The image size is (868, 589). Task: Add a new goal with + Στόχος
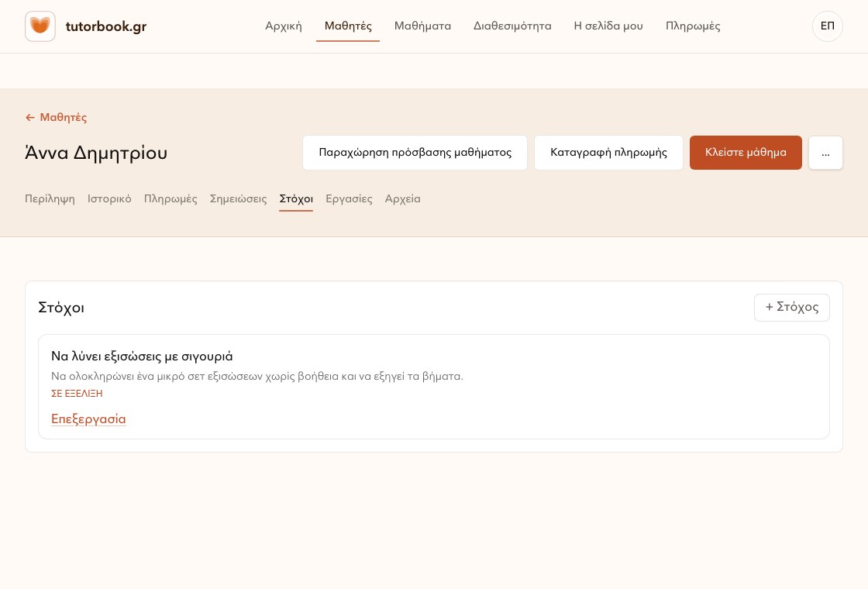point(791,307)
